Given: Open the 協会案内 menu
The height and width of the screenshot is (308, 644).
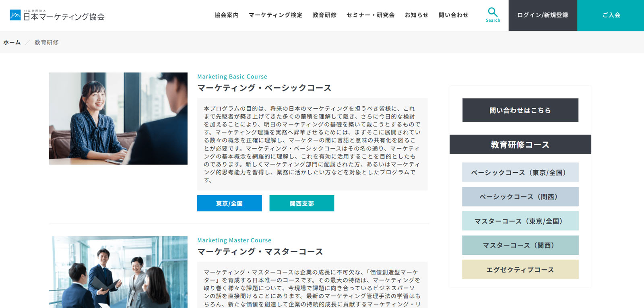Looking at the screenshot, I should tap(227, 15).
